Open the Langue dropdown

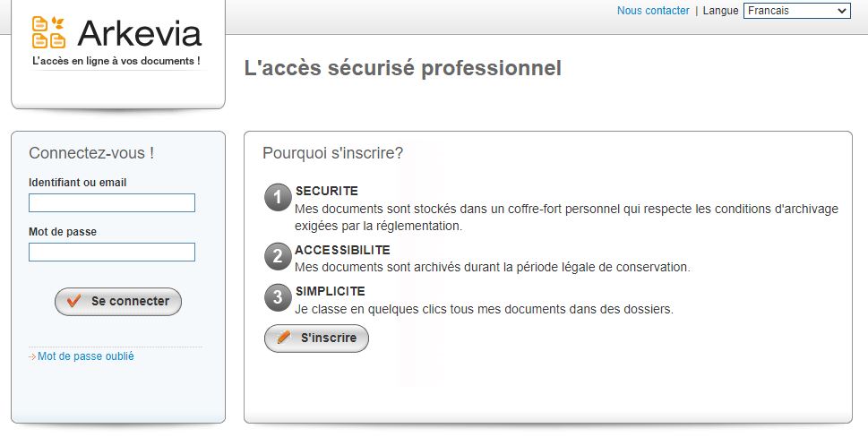coord(796,11)
